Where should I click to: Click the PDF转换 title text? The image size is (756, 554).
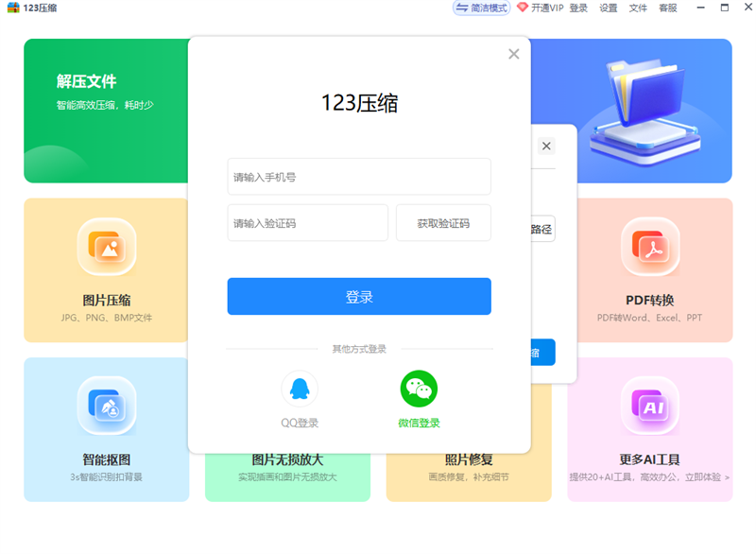[650, 301]
